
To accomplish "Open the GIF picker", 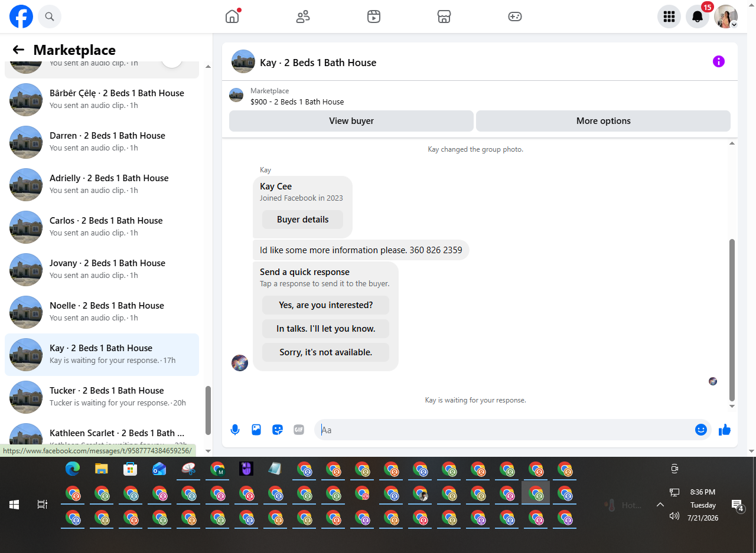I will [x=299, y=430].
